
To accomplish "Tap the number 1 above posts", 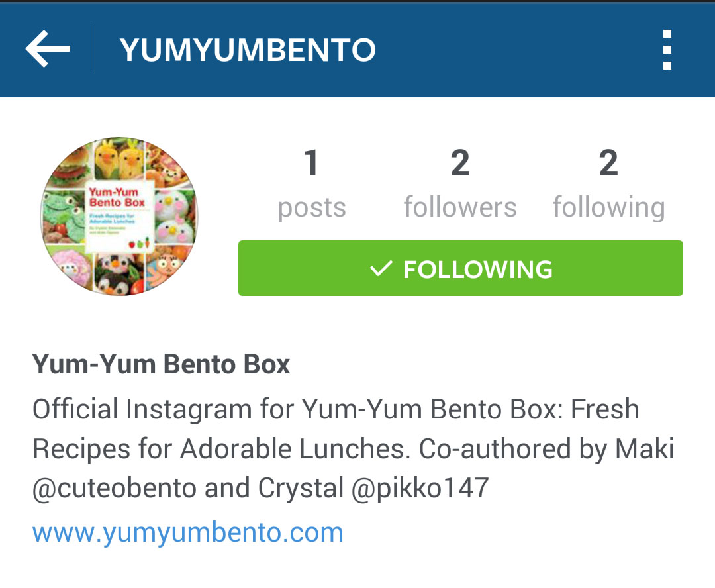I will coord(311,162).
